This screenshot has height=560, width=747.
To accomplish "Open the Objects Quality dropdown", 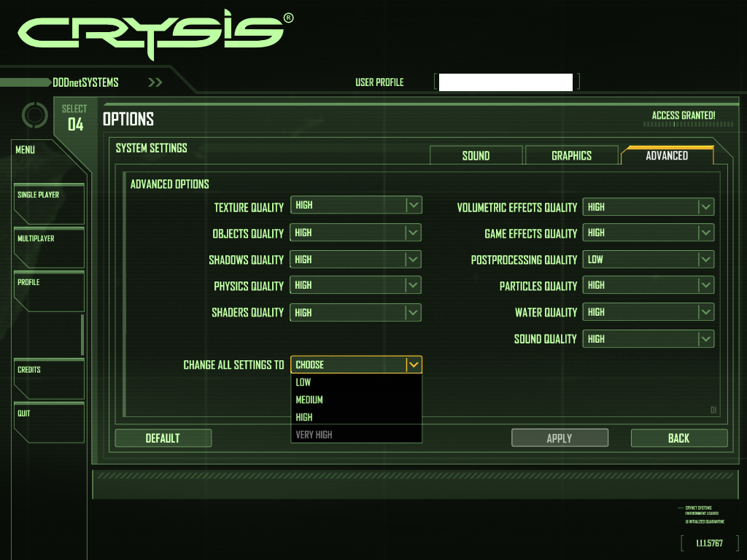I will [x=356, y=233].
